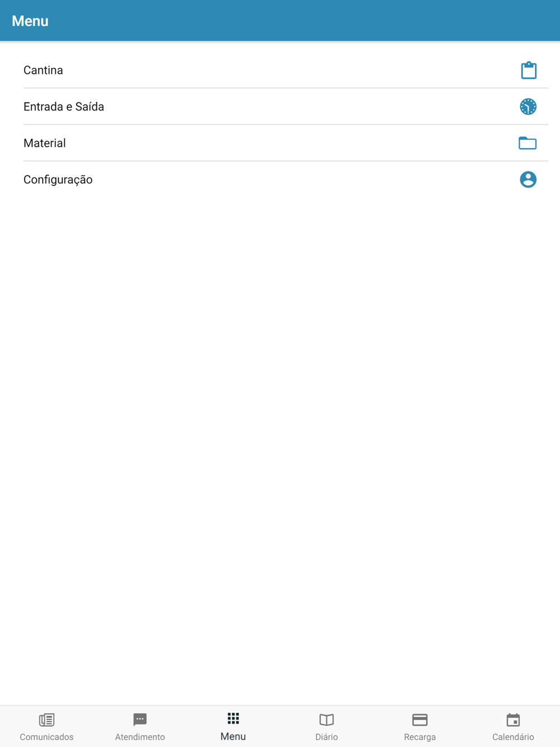Open the Entrada e Saída entry
Screen dimensions: 560x747
[286, 106]
